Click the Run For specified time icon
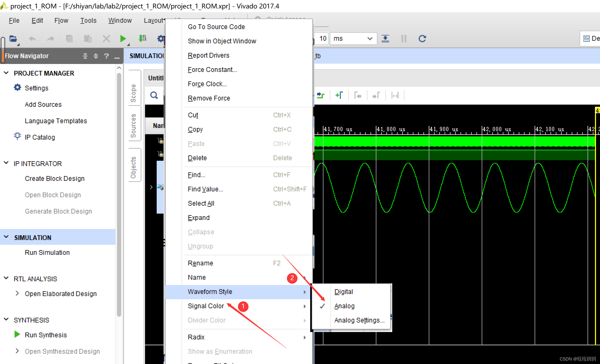 [385, 39]
